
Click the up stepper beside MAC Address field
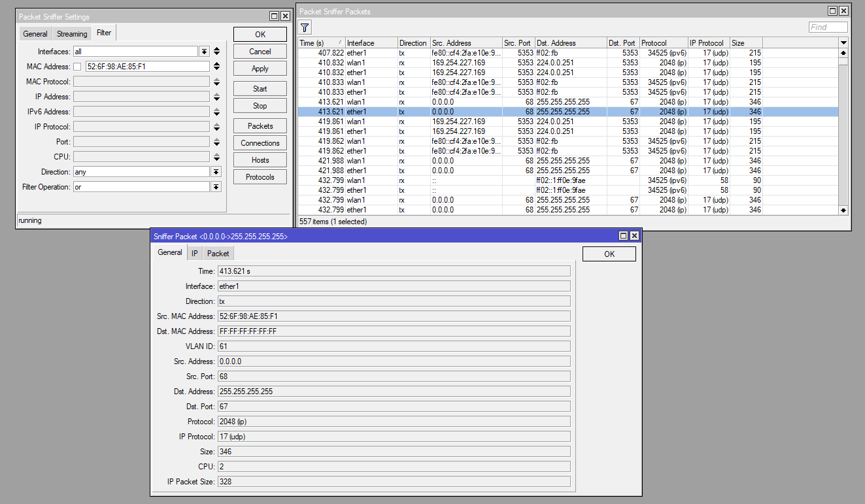coord(216,63)
